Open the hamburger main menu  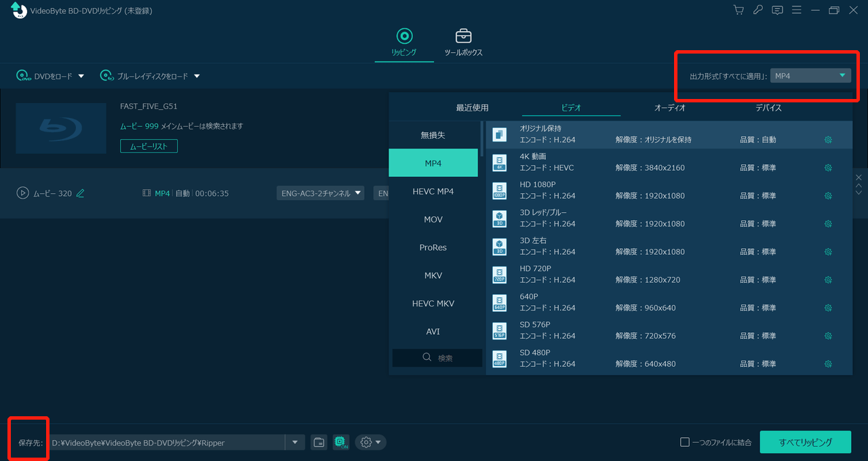(797, 10)
